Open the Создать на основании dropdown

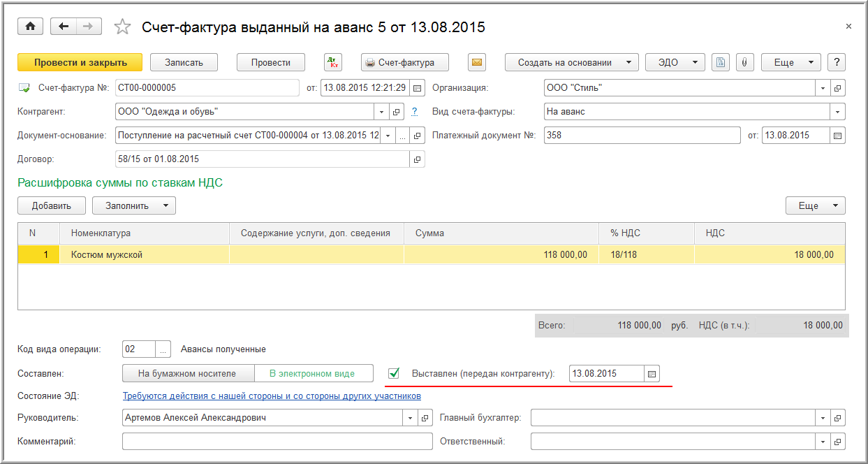coord(571,62)
